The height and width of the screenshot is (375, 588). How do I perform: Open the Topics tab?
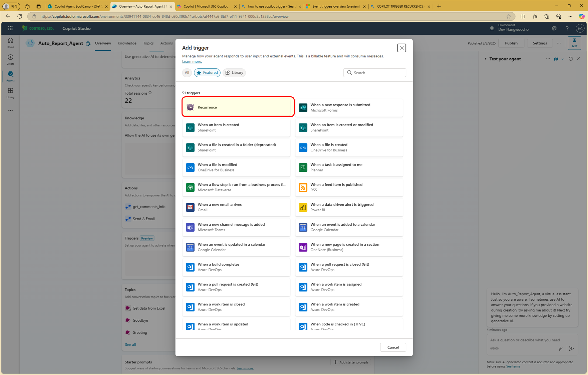149,43
